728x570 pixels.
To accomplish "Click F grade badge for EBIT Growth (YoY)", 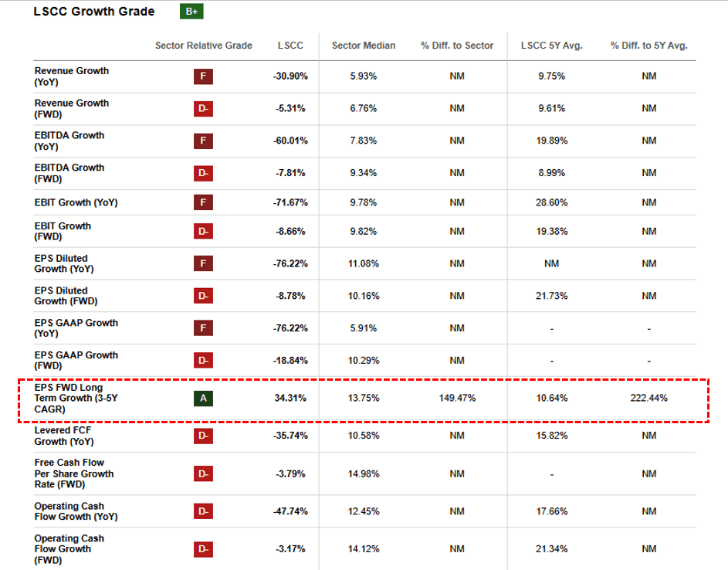I will (x=203, y=203).
